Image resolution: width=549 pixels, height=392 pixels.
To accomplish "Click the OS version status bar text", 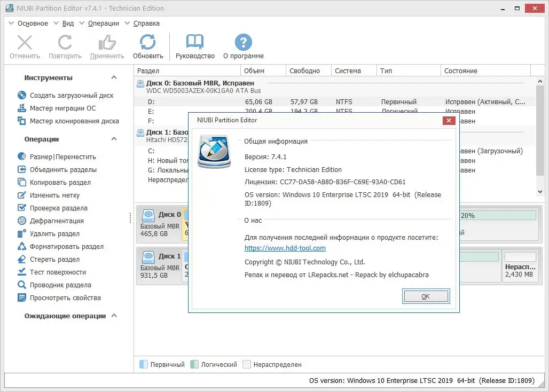I will point(422,380).
